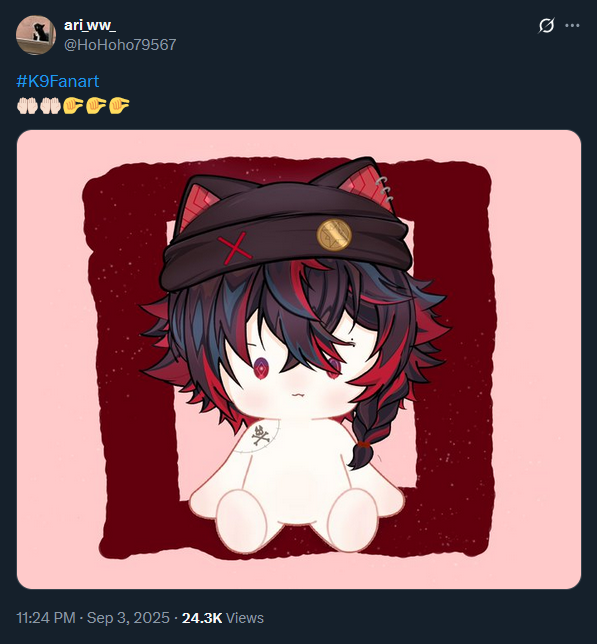597x644 pixels.
Task: Follow the #K9Fanart hashtag link
Action: 57,81
